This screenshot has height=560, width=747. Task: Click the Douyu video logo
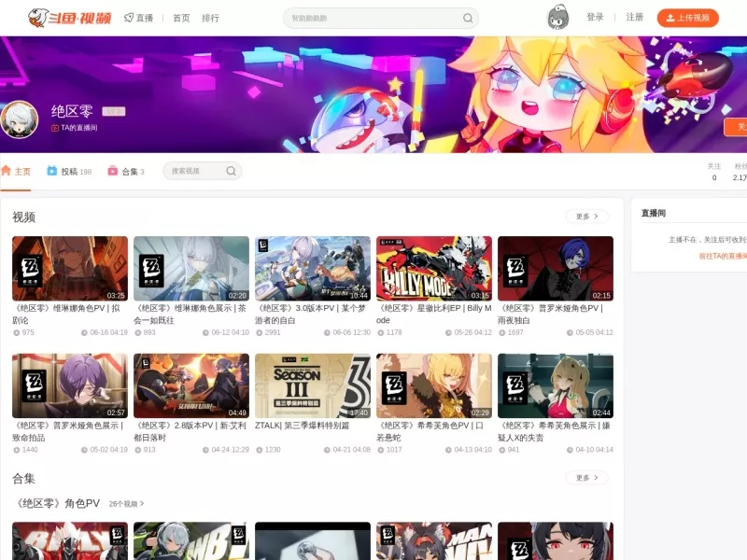pos(69,18)
